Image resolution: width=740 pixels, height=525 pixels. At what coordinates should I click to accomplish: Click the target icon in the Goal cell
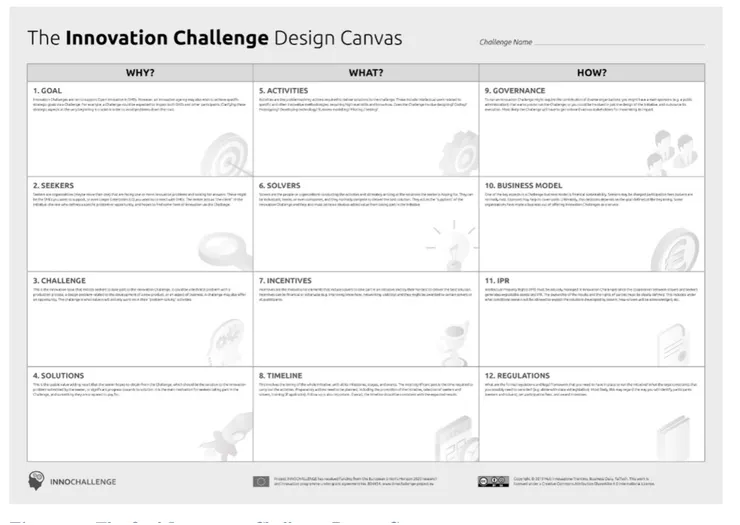pyautogui.click(x=224, y=152)
